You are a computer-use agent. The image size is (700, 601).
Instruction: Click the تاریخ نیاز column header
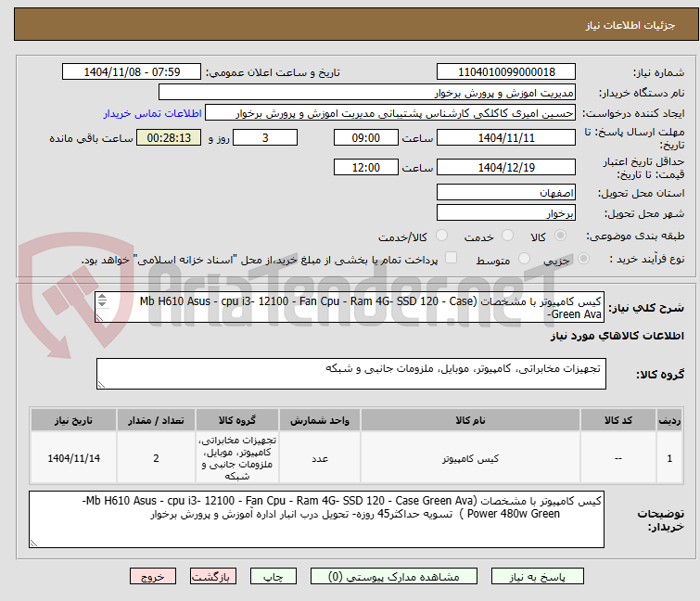73,420
